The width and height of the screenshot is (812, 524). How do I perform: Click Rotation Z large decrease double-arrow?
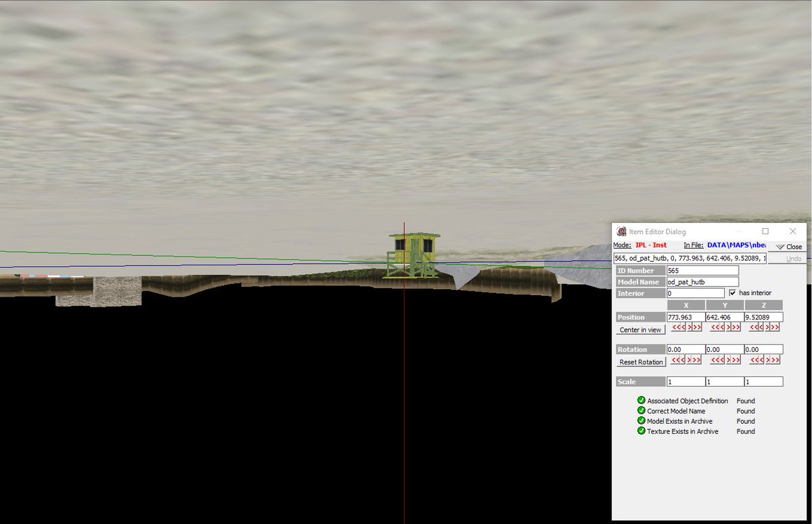[754, 359]
